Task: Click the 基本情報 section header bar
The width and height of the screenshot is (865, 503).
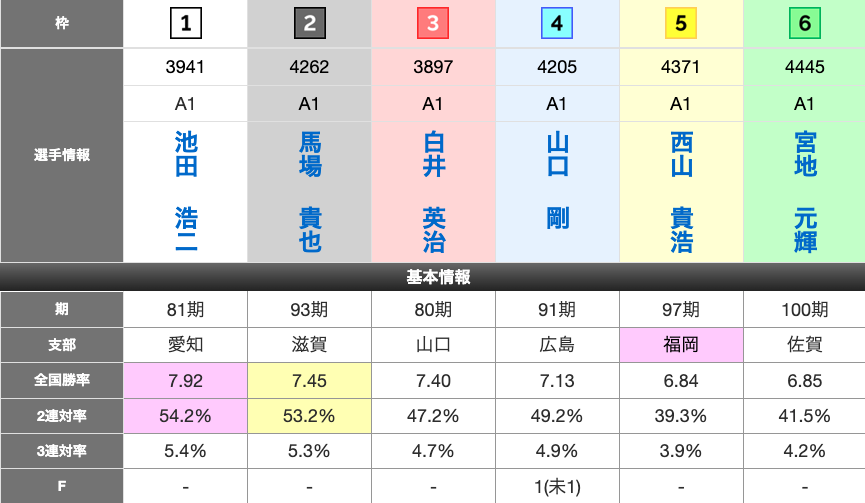Action: point(432,277)
